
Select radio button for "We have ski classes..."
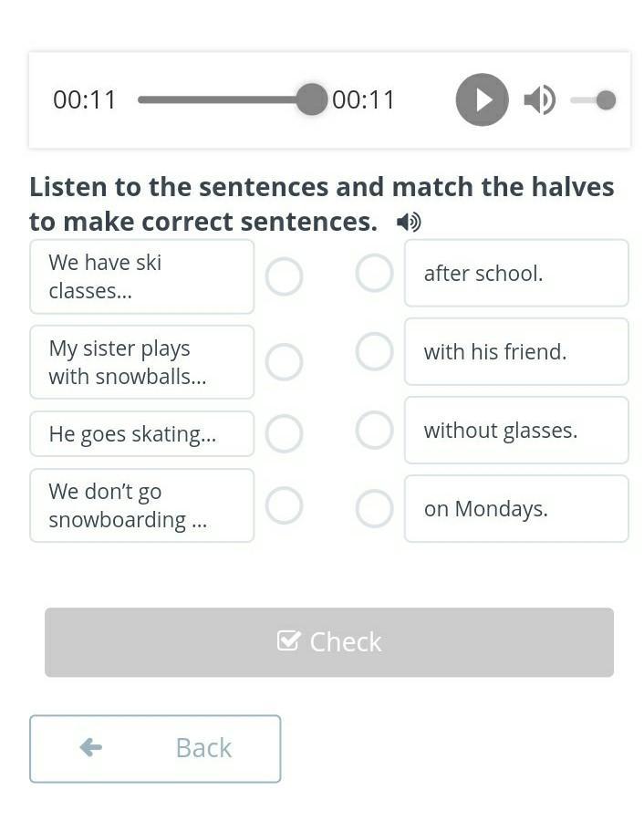point(284,276)
